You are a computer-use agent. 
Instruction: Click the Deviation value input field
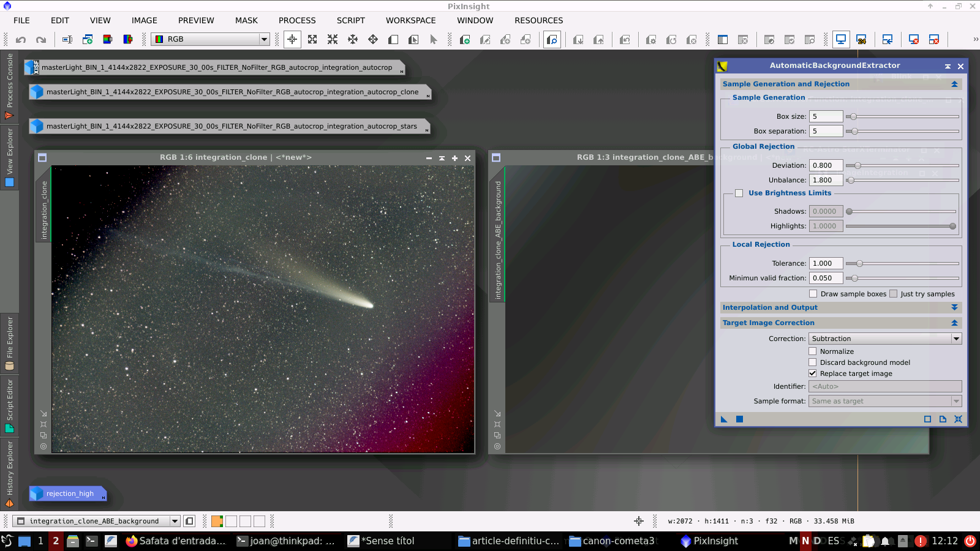pyautogui.click(x=826, y=165)
